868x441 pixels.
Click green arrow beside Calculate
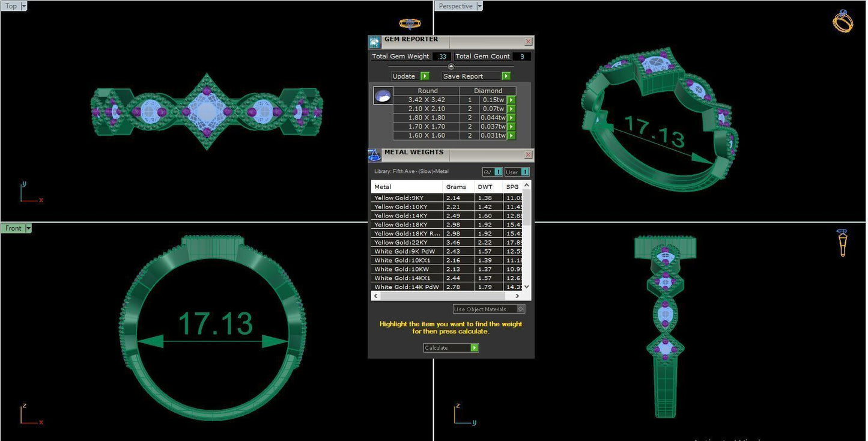pyautogui.click(x=475, y=348)
